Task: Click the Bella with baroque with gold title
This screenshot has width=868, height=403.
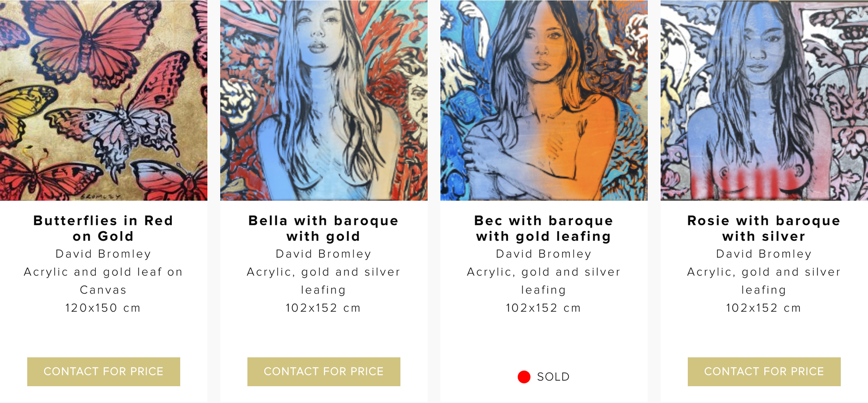Action: (324, 228)
